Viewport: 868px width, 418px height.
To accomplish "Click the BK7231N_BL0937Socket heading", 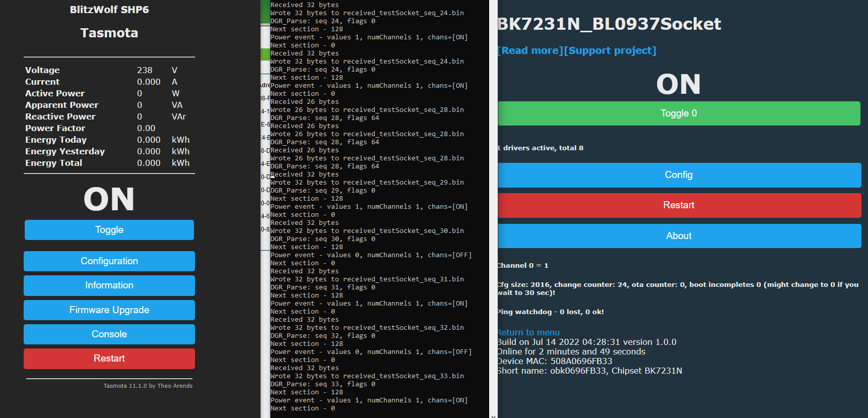I will 610,24.
